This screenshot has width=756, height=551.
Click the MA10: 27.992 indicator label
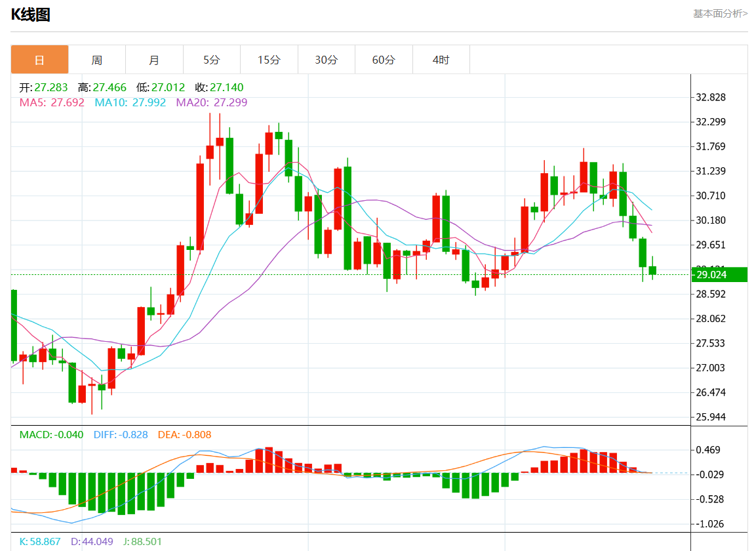point(130,102)
